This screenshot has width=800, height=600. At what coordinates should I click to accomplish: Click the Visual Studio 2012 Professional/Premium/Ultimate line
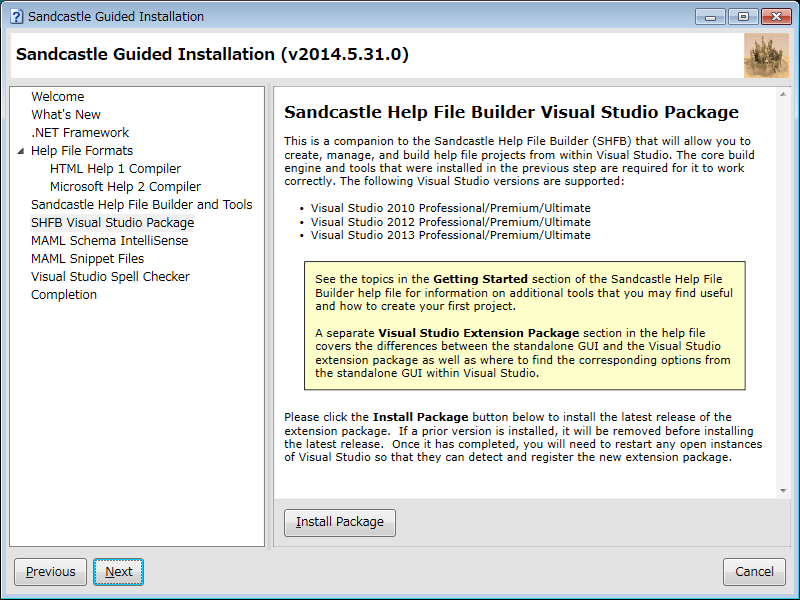[451, 222]
